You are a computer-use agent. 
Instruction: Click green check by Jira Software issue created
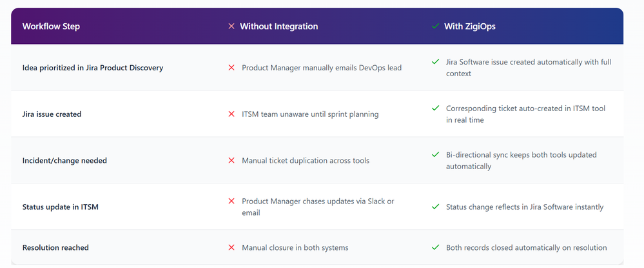[x=436, y=62]
